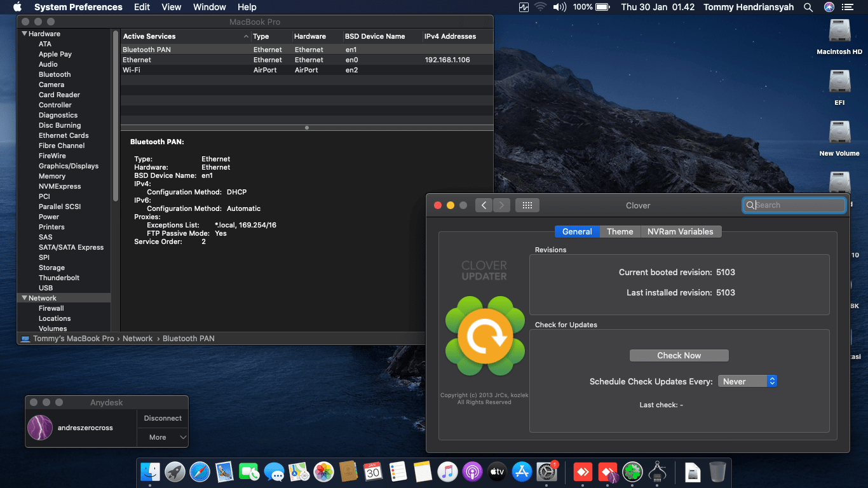Select Graphics/Displays in the hardware list
This screenshot has height=488, width=868.
click(69, 166)
